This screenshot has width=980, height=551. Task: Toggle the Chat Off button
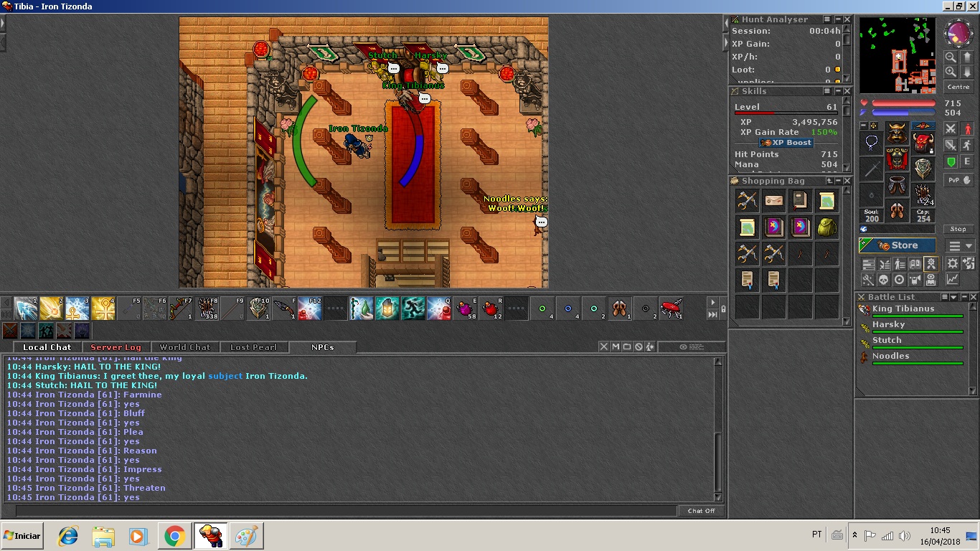pyautogui.click(x=701, y=511)
